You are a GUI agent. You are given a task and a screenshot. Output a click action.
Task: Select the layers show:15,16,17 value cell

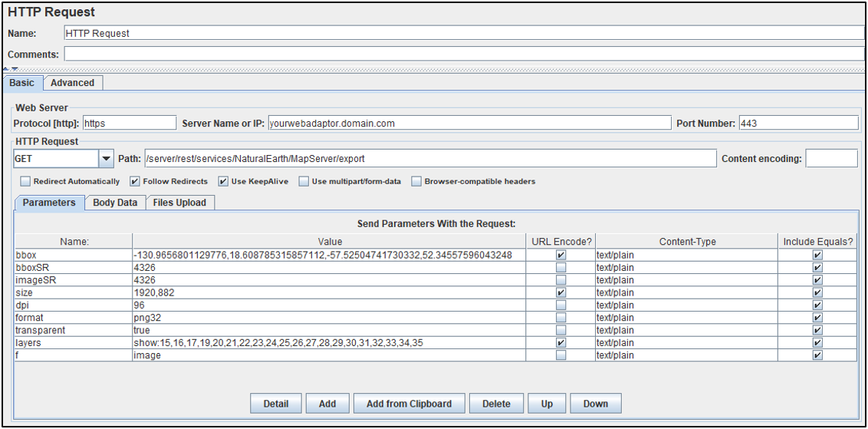coord(330,342)
